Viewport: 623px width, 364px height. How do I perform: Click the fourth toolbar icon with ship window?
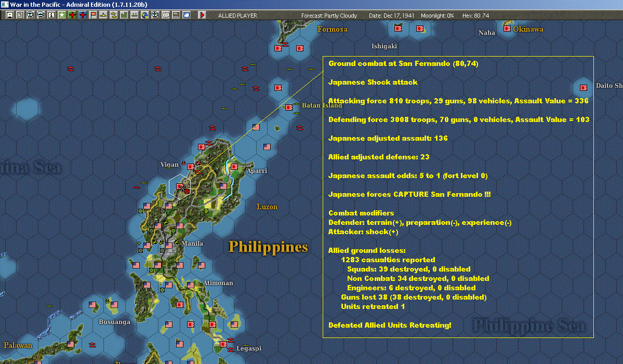coord(41,15)
